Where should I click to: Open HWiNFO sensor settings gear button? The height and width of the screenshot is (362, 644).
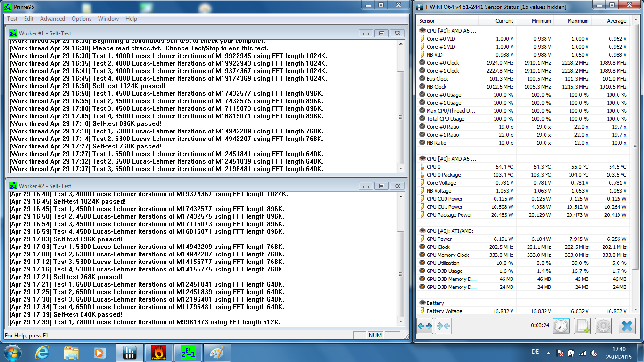pyautogui.click(x=603, y=326)
